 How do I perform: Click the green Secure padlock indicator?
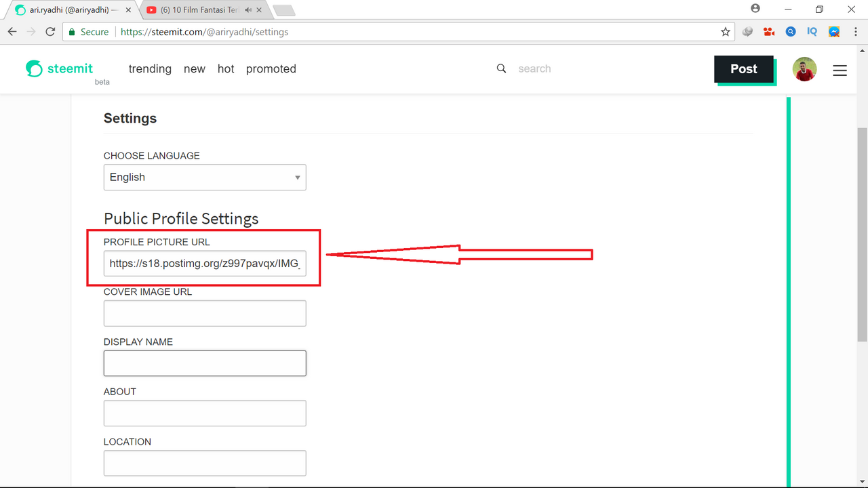pyautogui.click(x=87, y=32)
